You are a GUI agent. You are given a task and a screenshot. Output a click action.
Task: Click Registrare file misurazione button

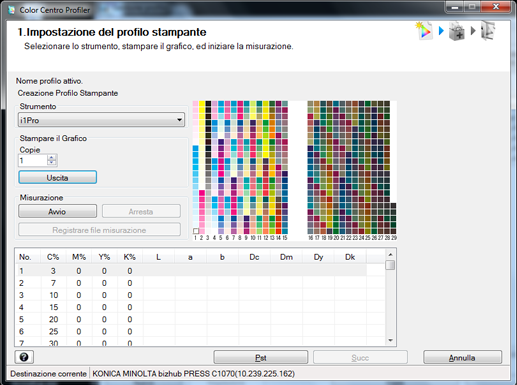pos(99,230)
